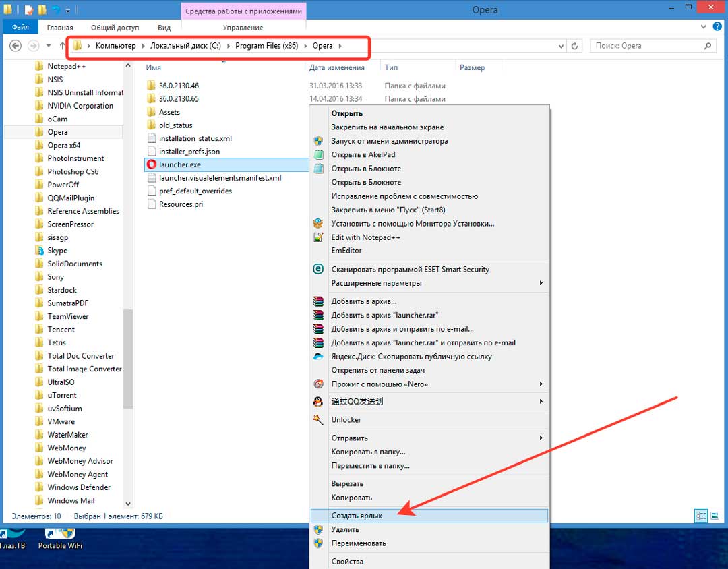Click the Skype folder icon in the tree
Image resolution: width=728 pixels, height=569 pixels.
[40, 250]
